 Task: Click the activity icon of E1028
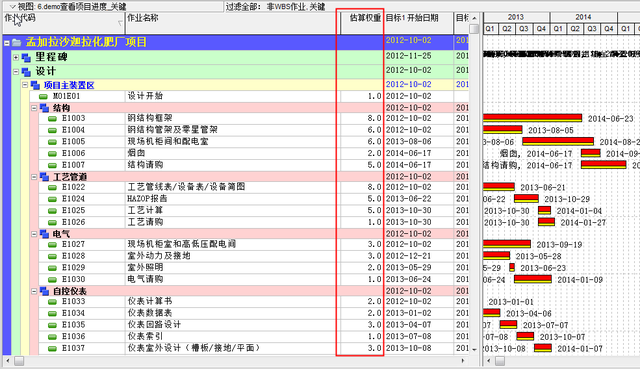tap(52, 256)
